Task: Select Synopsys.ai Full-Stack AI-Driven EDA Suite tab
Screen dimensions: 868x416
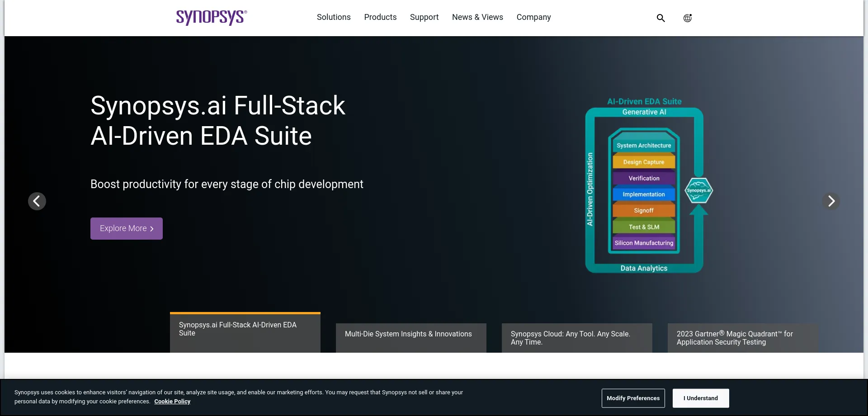Action: pyautogui.click(x=245, y=332)
